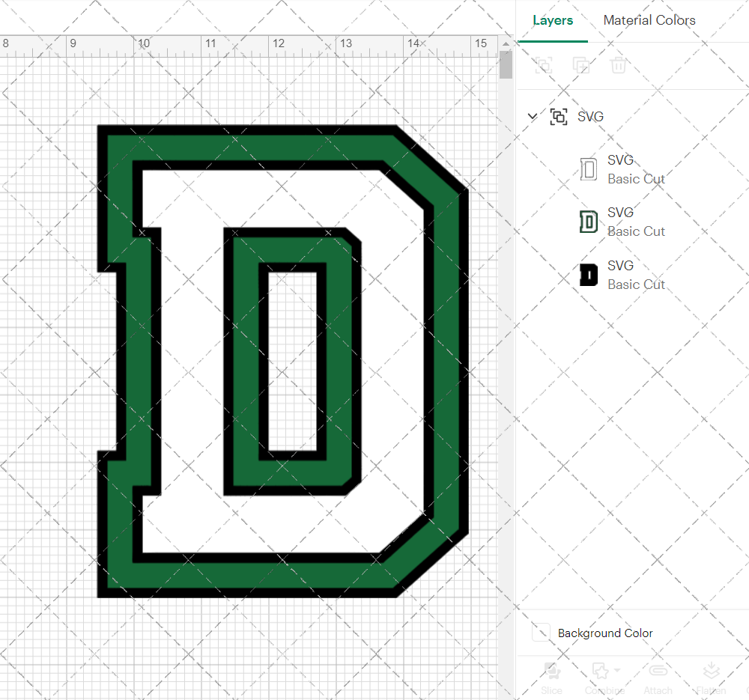Screen dimensions: 749x700
Task: Click the Flatten tool icon
Action: pos(712,671)
